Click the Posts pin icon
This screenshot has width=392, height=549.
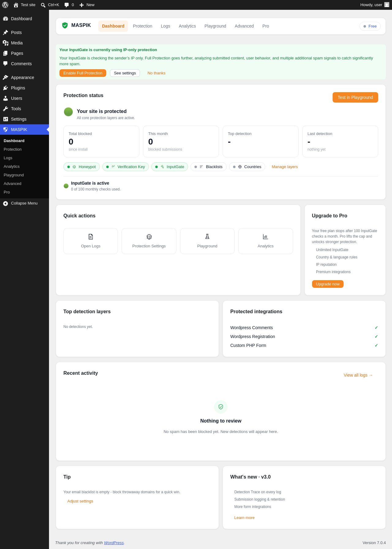pos(6,32)
